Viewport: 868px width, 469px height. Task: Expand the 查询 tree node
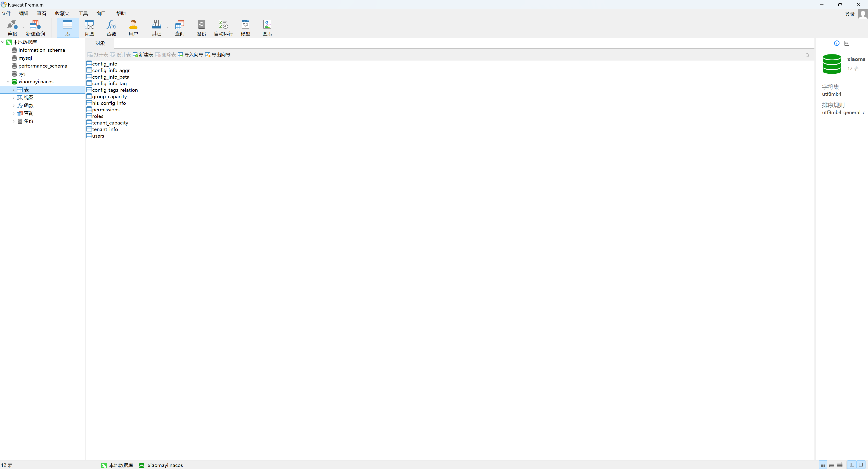tap(14, 113)
